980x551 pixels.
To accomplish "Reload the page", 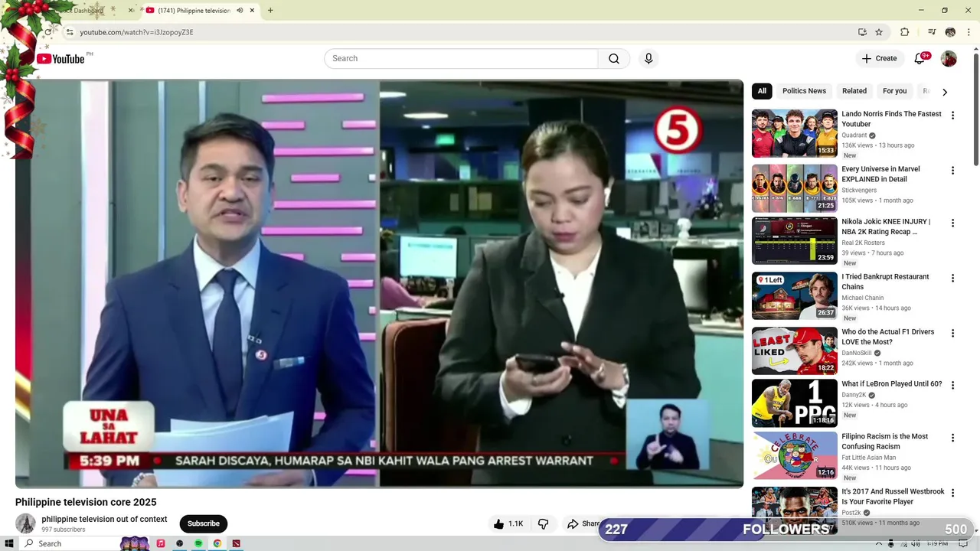I will [48, 32].
